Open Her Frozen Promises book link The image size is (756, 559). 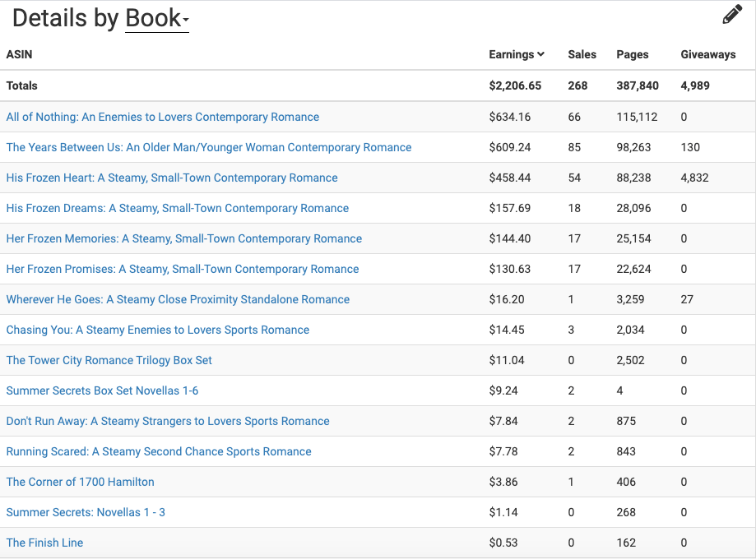point(182,269)
